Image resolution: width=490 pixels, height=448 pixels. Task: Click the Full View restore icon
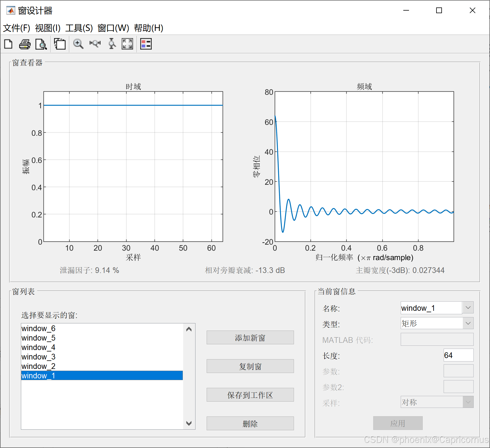(127, 44)
